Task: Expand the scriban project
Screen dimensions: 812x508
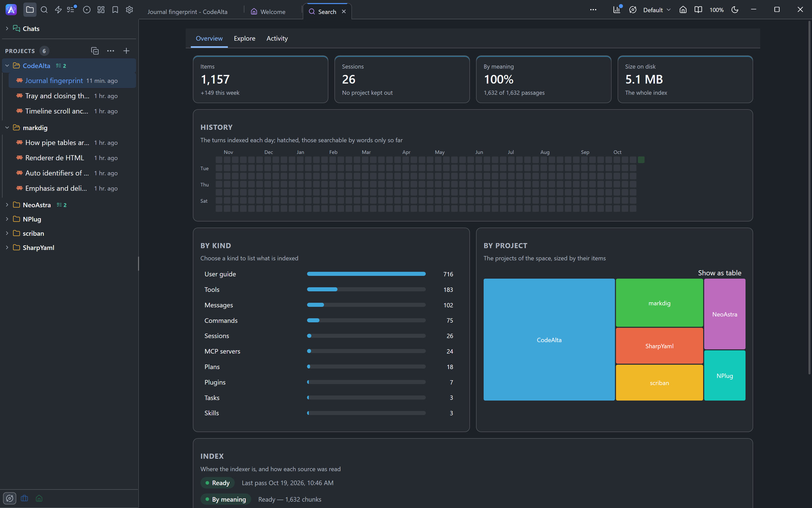Action: 7,233
